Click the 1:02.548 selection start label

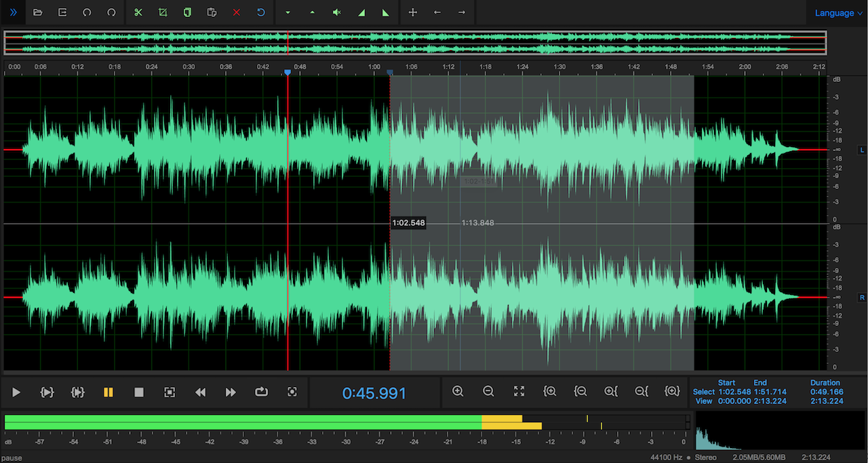click(409, 223)
